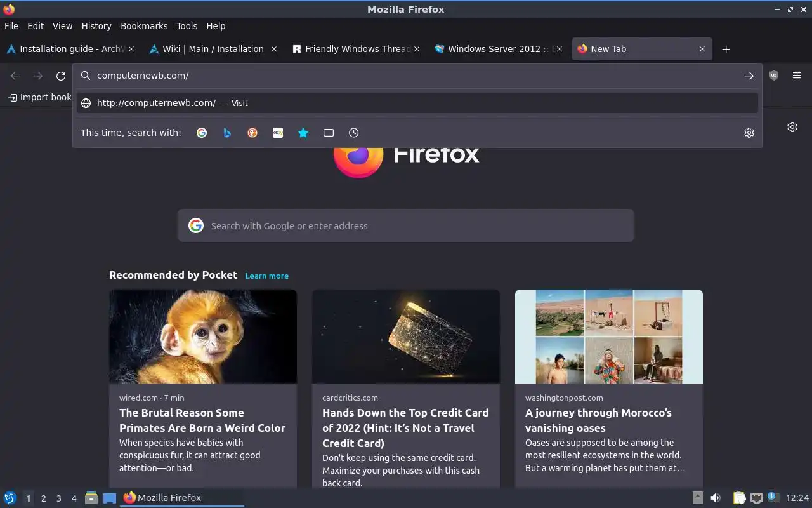Image resolution: width=812 pixels, height=508 pixels.
Task: Select virtual desktop 1 in pager
Action: (28, 498)
